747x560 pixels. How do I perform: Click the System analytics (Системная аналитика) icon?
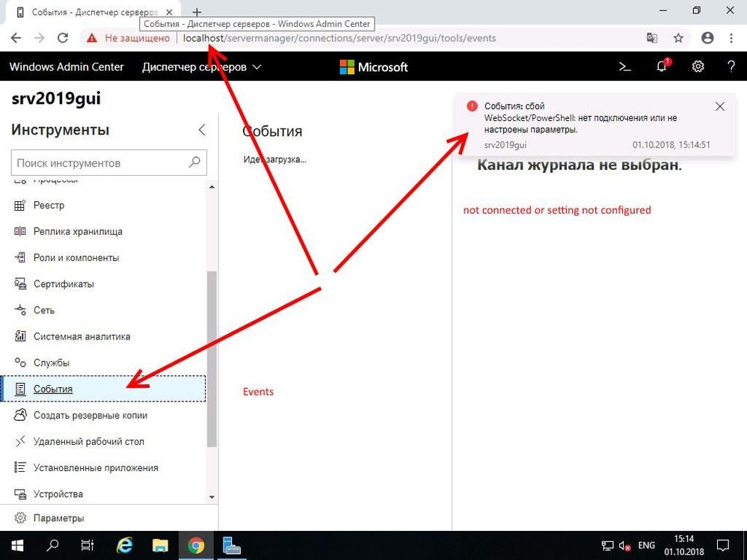pyautogui.click(x=20, y=336)
